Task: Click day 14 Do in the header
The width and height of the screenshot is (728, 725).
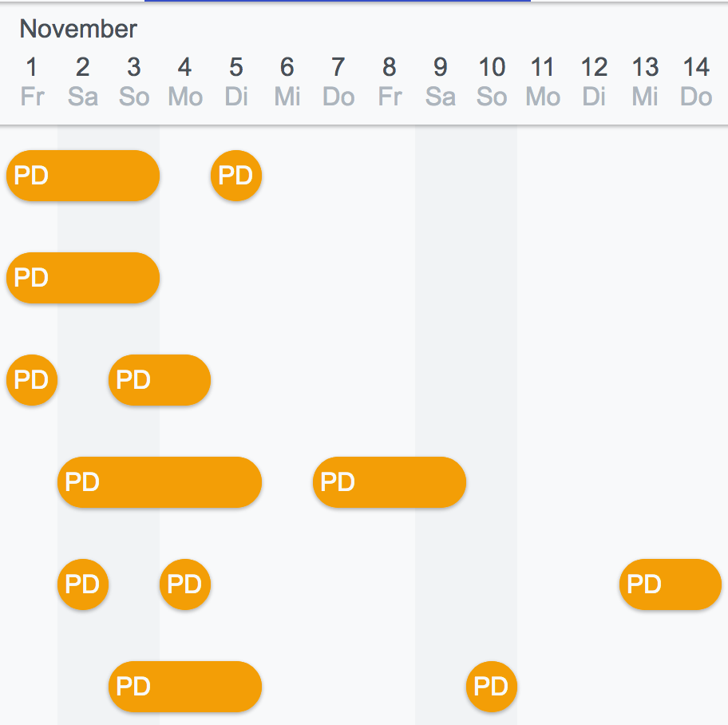Action: 696,81
